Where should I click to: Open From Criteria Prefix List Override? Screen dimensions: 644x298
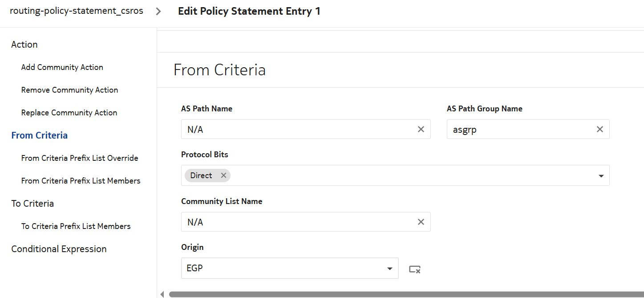(x=80, y=158)
